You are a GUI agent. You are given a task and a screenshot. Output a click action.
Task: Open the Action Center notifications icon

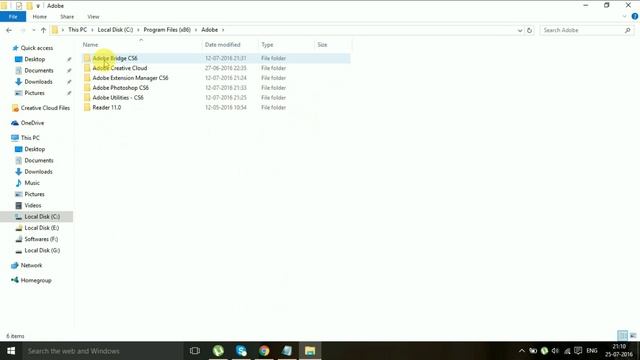tap(578, 351)
